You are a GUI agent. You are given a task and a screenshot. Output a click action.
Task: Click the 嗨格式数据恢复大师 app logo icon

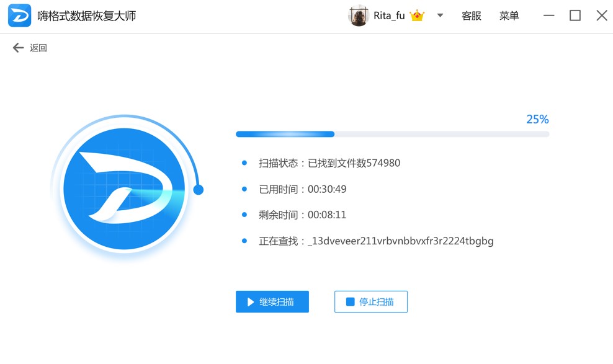tap(20, 15)
